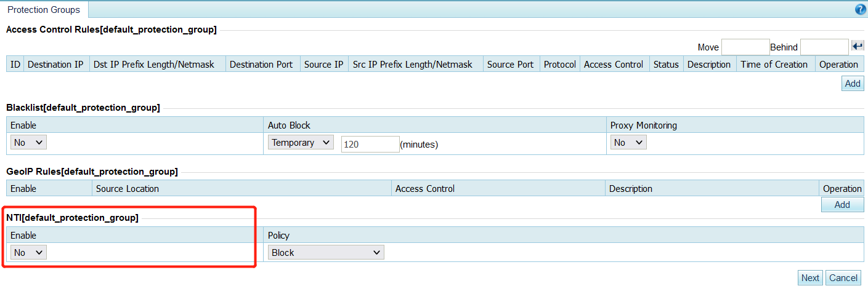The width and height of the screenshot is (868, 294).
Task: Add a new Access Control rule
Action: point(853,84)
